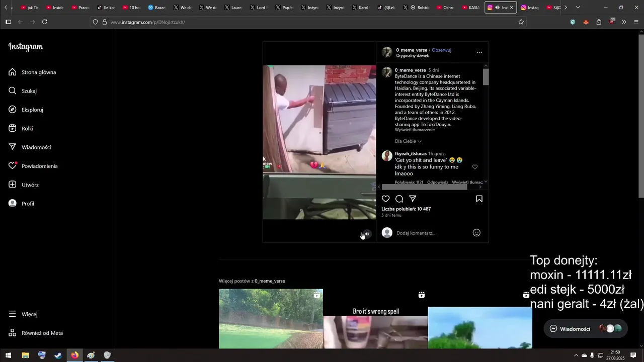
Task: Open Eksploruj page
Action: 26,110
